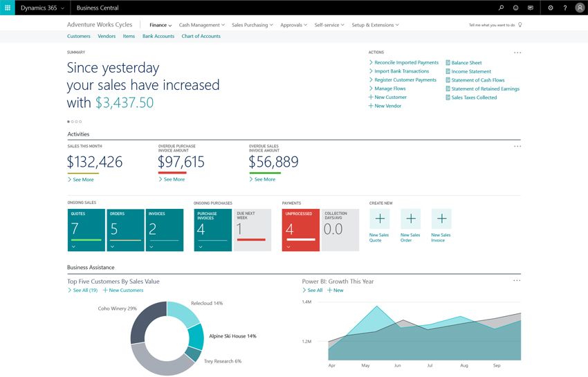Open the Customers navigation link

click(x=79, y=36)
